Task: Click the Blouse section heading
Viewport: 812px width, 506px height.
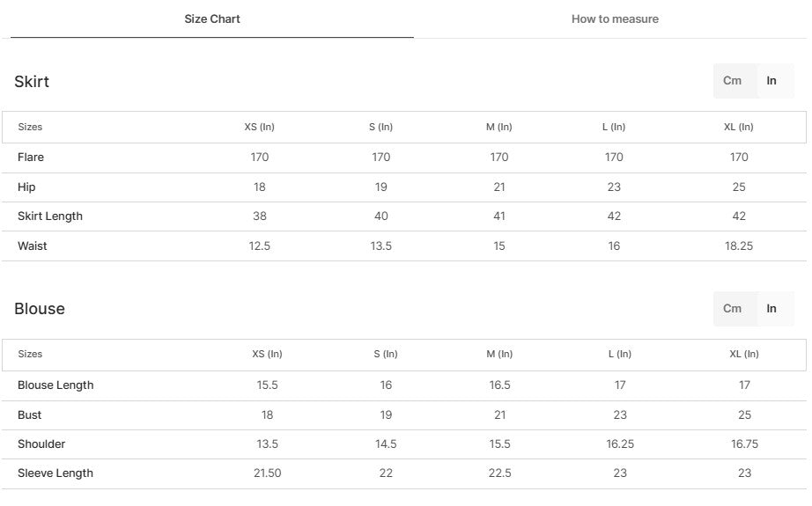Action: pyautogui.click(x=40, y=309)
